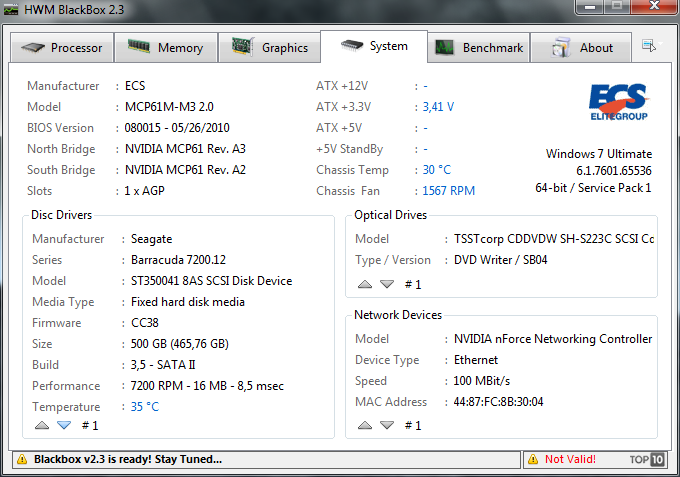
Task: Click the model text MCP61M-M3 2.0
Action: [x=169, y=107]
